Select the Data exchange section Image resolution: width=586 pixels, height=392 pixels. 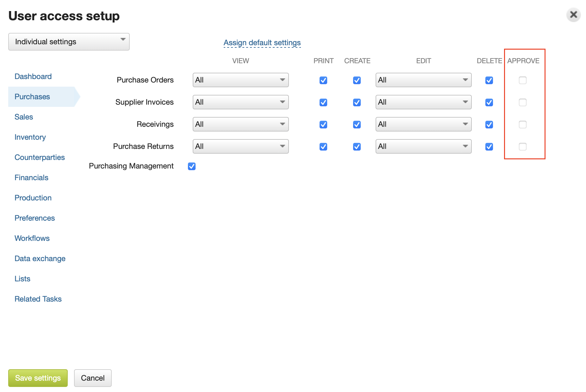click(40, 259)
